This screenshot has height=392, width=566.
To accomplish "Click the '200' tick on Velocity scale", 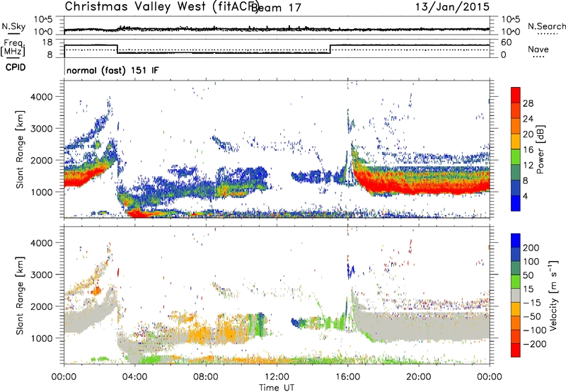I will [531, 248].
